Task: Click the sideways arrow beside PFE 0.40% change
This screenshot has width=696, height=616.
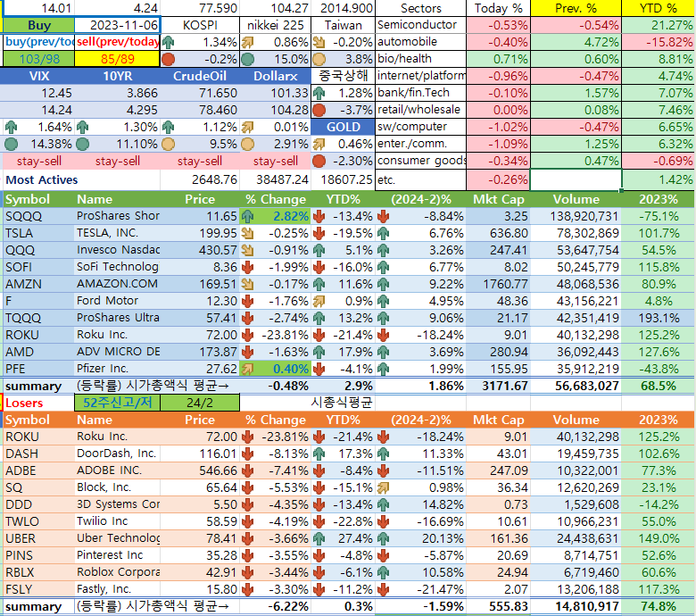Action: pos(247,369)
